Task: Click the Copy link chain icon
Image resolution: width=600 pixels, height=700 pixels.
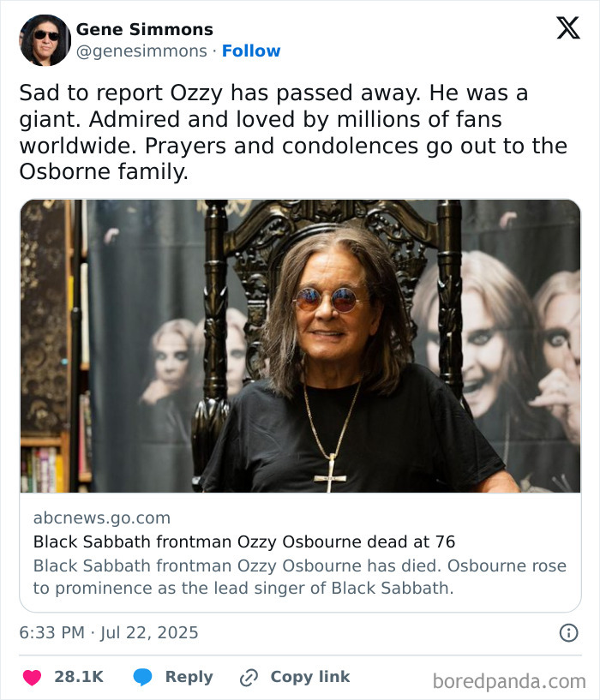Action: 249,676
